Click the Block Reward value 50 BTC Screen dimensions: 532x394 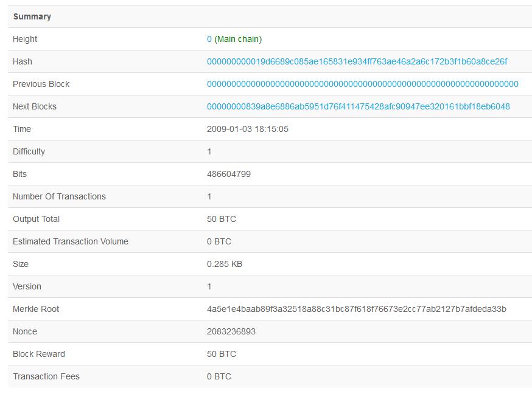point(222,354)
